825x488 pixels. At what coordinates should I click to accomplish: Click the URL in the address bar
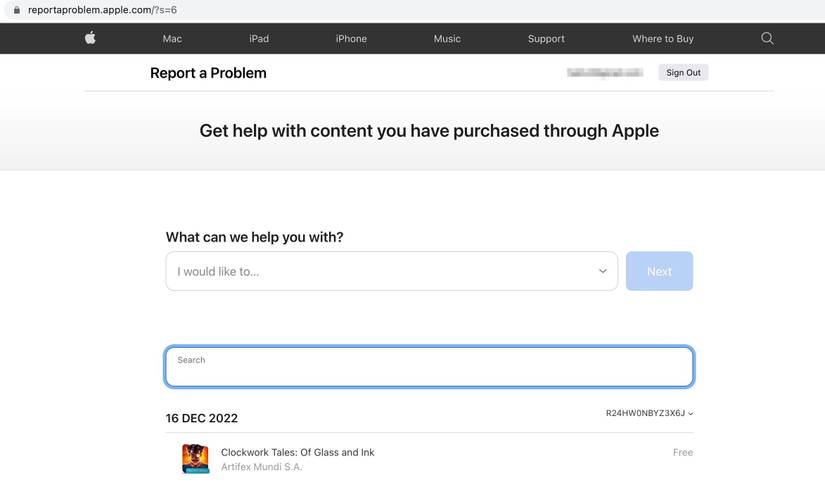[x=103, y=10]
